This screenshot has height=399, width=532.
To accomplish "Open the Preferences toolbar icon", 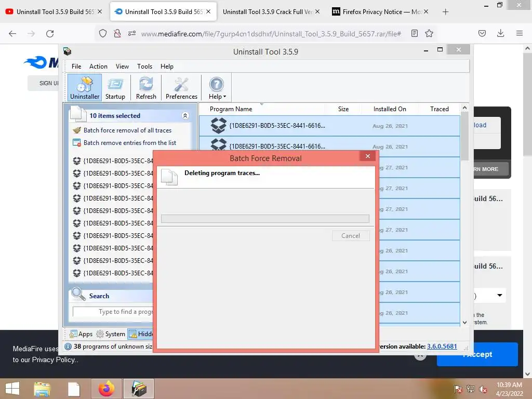I will click(x=181, y=88).
